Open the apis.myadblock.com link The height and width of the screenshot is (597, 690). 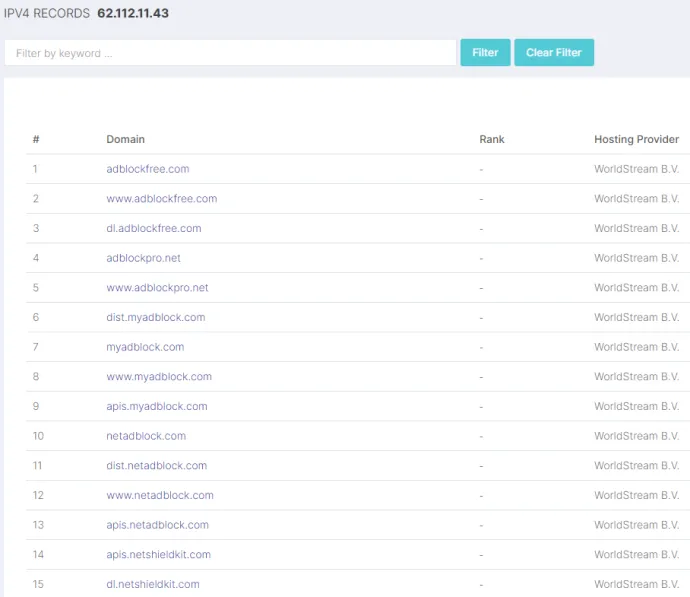coord(157,407)
